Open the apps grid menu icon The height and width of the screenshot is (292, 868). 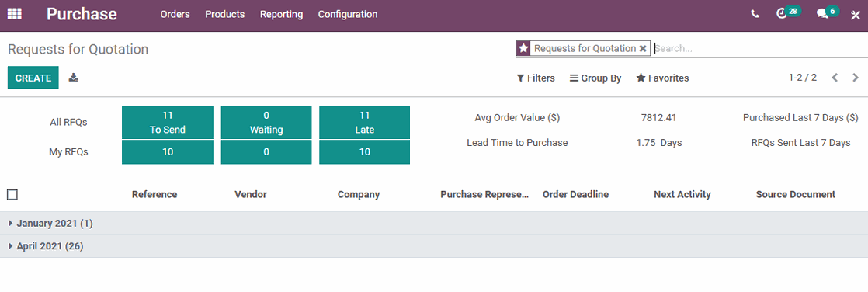15,15
